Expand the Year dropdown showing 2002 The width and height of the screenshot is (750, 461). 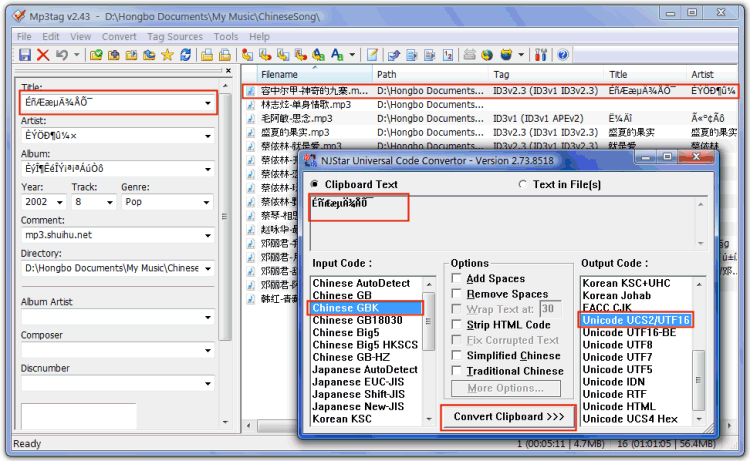click(60, 202)
